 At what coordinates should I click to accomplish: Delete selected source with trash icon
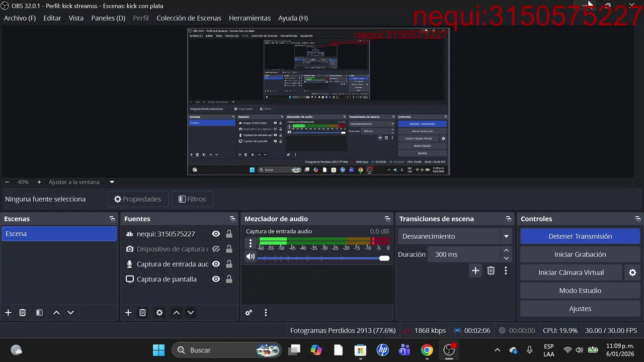(x=143, y=313)
